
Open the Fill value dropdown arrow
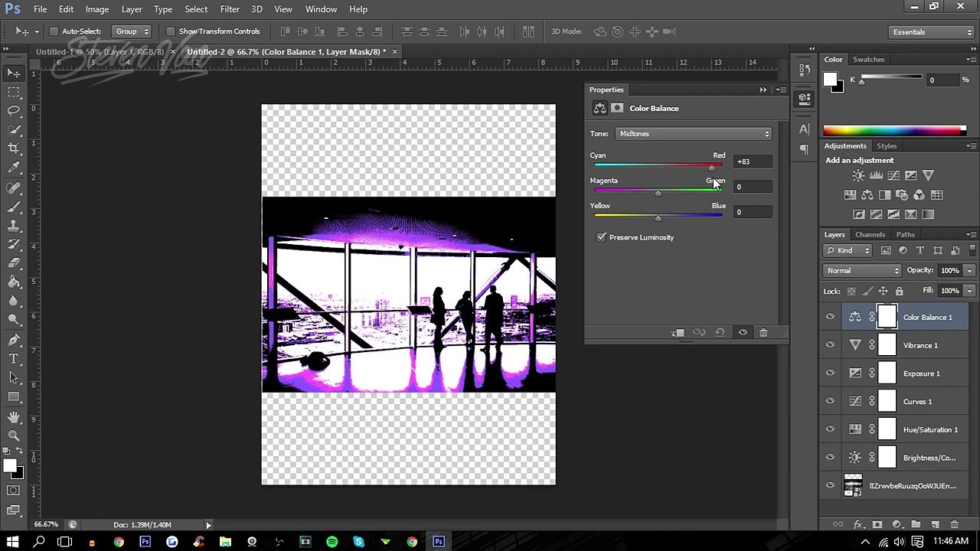tap(969, 291)
